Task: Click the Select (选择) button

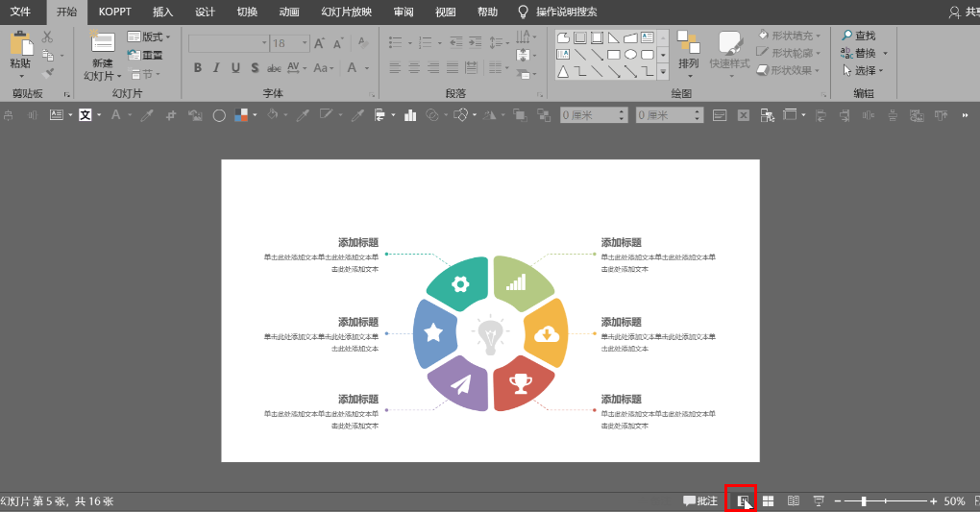Action: pos(863,71)
